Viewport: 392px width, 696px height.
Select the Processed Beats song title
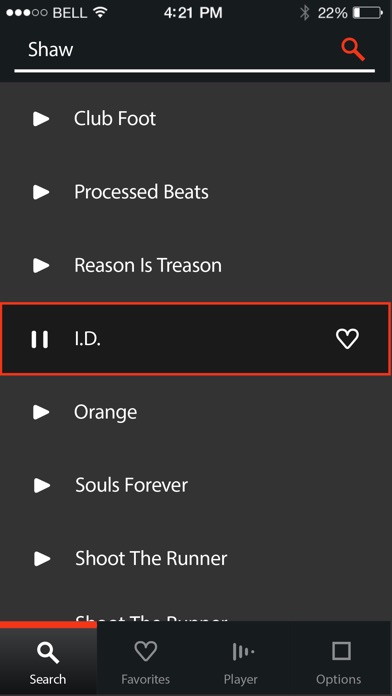[141, 192]
